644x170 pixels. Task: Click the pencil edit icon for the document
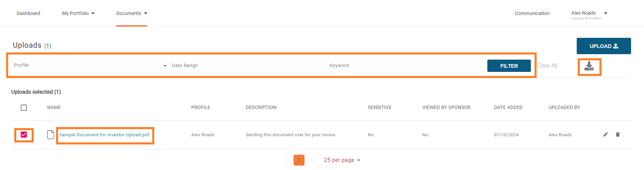click(x=605, y=135)
